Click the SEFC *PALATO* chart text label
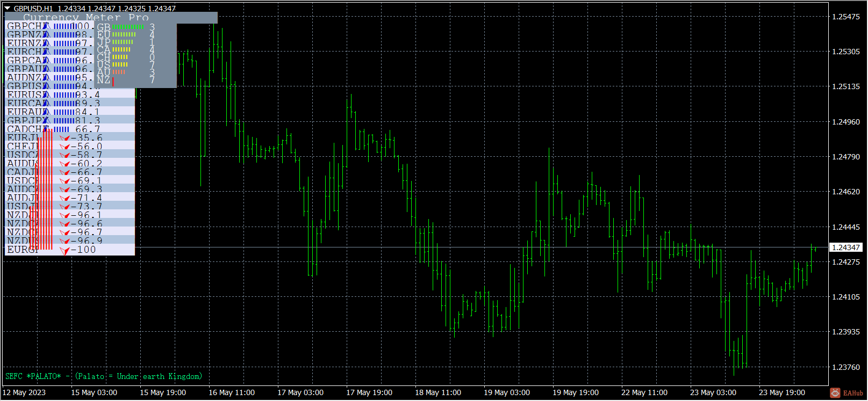This screenshot has height=401, width=868. pos(104,376)
